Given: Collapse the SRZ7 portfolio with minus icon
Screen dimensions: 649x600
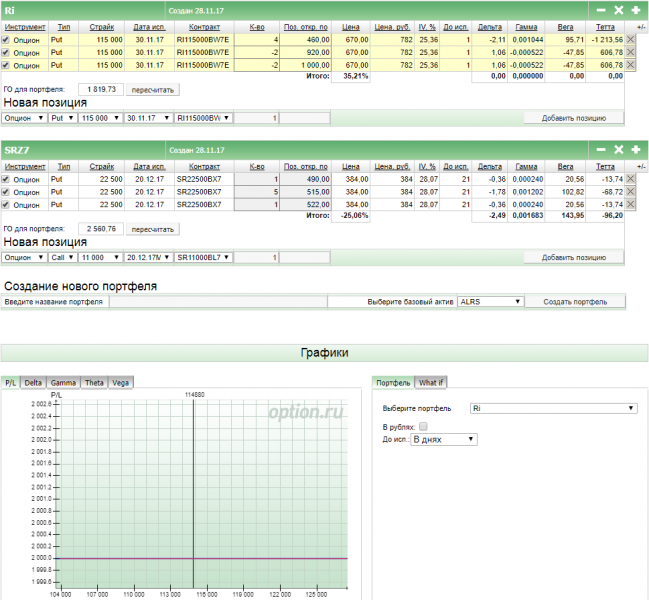Looking at the screenshot, I should (x=602, y=149).
